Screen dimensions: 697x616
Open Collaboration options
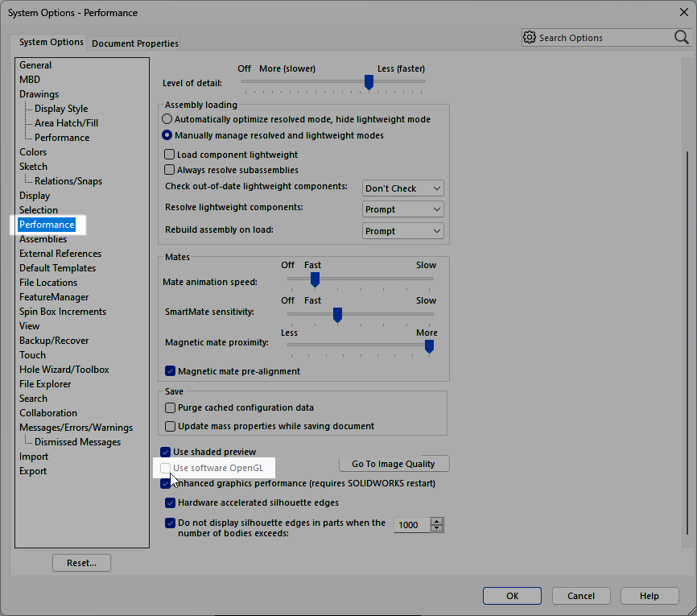48,413
